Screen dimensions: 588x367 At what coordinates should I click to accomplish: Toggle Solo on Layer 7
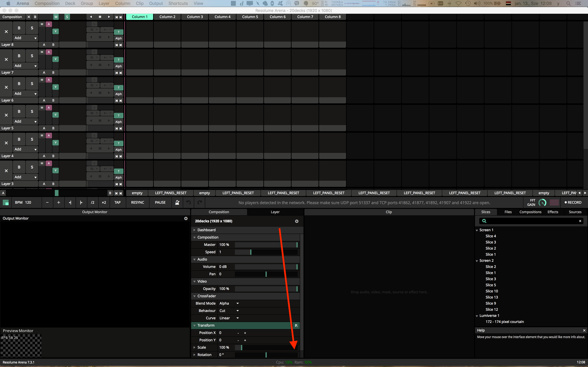pyautogui.click(x=32, y=56)
